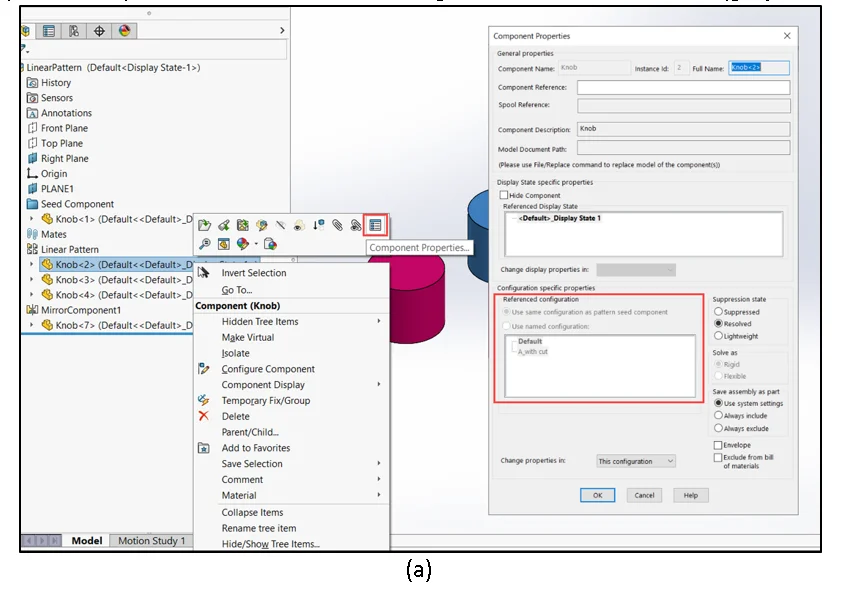This screenshot has height=589, width=842.
Task: Open the DimXpertManager crosshair tab
Action: coord(99,31)
